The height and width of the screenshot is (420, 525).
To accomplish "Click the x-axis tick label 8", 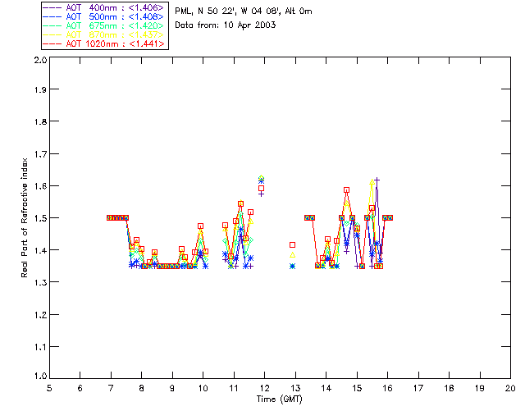I will pyautogui.click(x=142, y=388).
